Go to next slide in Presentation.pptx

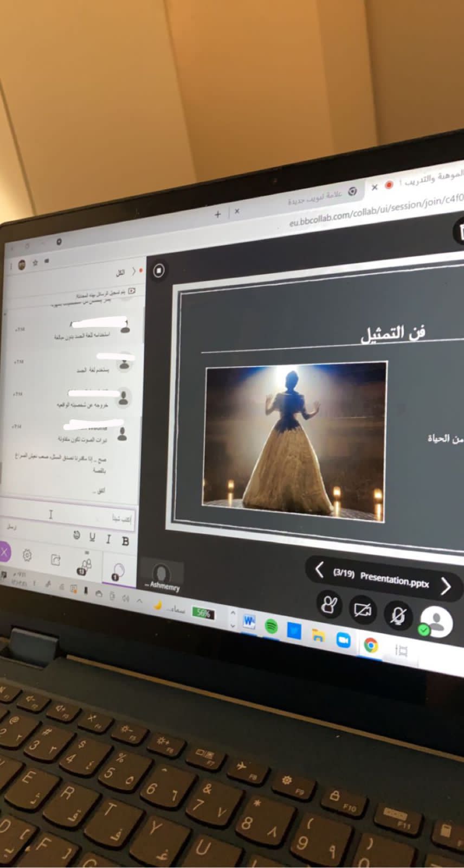pyautogui.click(x=446, y=586)
